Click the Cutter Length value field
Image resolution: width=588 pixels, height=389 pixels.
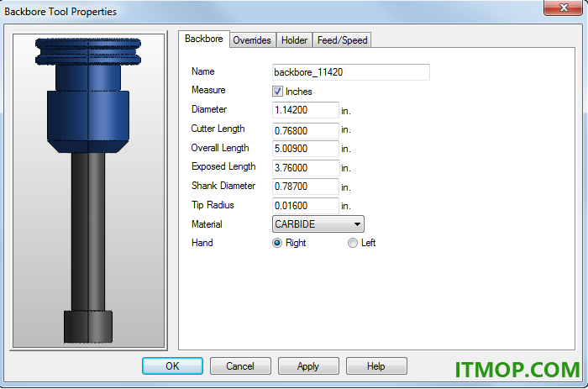click(305, 130)
